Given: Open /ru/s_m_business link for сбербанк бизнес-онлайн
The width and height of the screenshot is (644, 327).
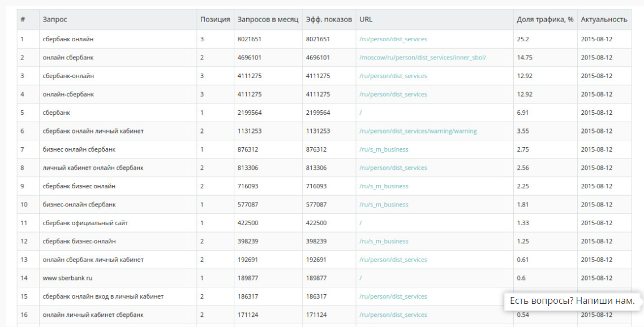Looking at the screenshot, I should coord(385,241).
